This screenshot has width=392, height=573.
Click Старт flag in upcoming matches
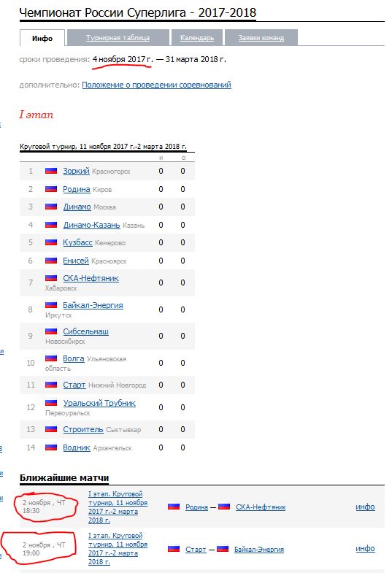(x=174, y=549)
